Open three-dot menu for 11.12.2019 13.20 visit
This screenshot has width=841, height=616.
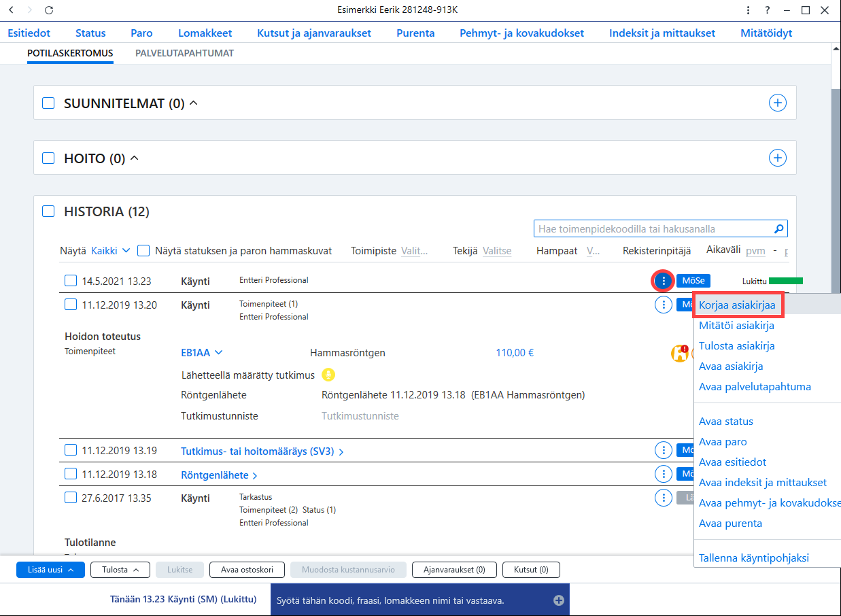[663, 305]
